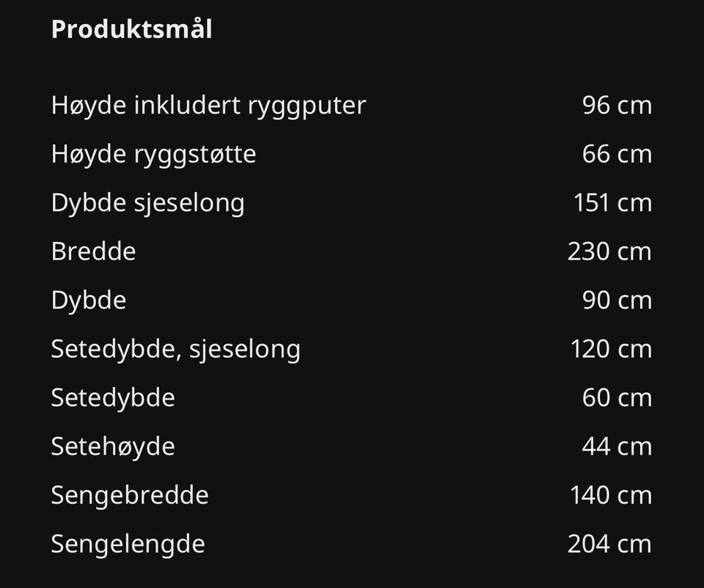Click the 60 cm seat depth value

coord(617,397)
